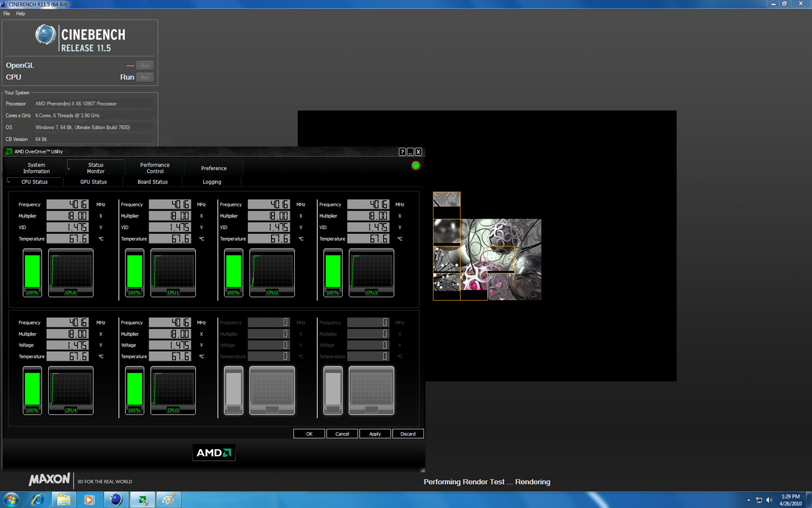Show hidden system tray icons
Screen dimensions: 812x508
(749, 500)
